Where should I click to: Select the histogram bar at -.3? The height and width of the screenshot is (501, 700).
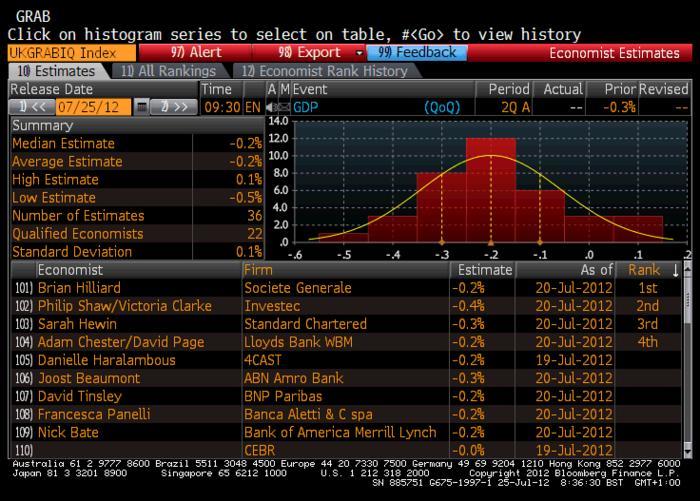click(x=442, y=208)
